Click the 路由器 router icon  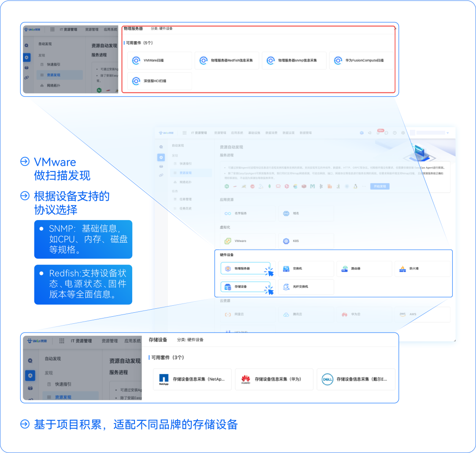(x=345, y=269)
